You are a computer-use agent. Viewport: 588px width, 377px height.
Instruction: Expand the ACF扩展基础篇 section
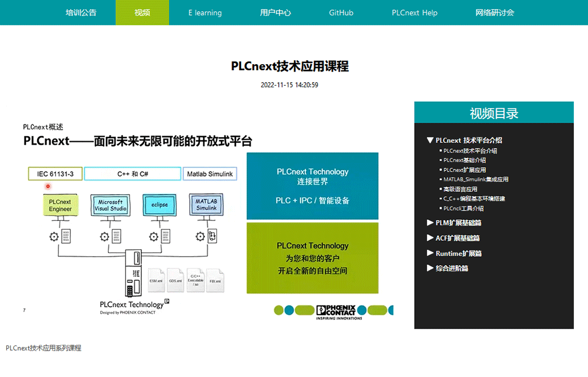pyautogui.click(x=457, y=238)
